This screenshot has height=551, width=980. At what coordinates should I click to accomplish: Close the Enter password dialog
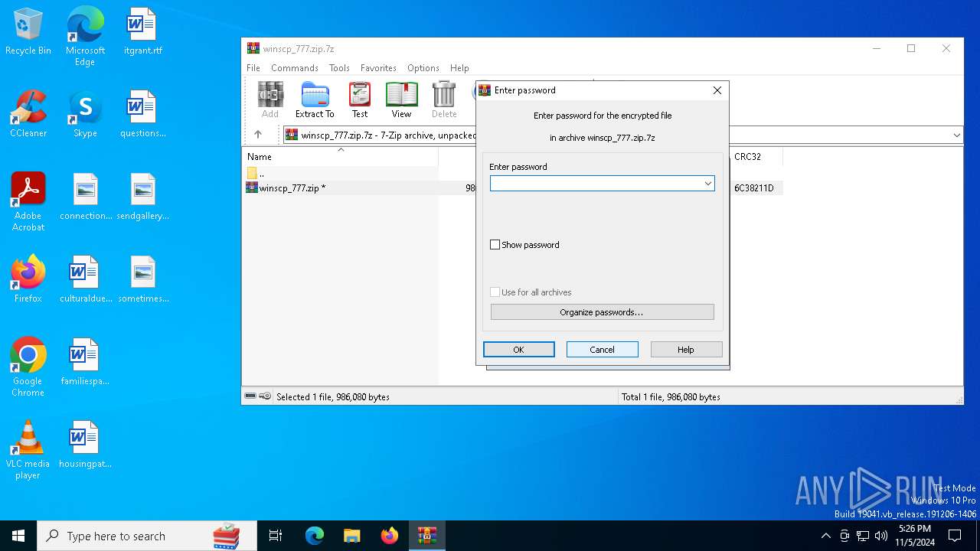[717, 90]
